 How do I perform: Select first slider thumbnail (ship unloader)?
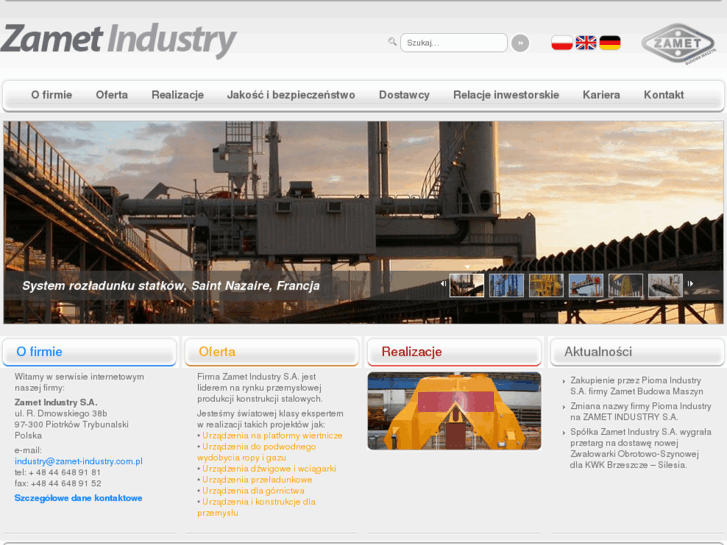[x=466, y=285]
